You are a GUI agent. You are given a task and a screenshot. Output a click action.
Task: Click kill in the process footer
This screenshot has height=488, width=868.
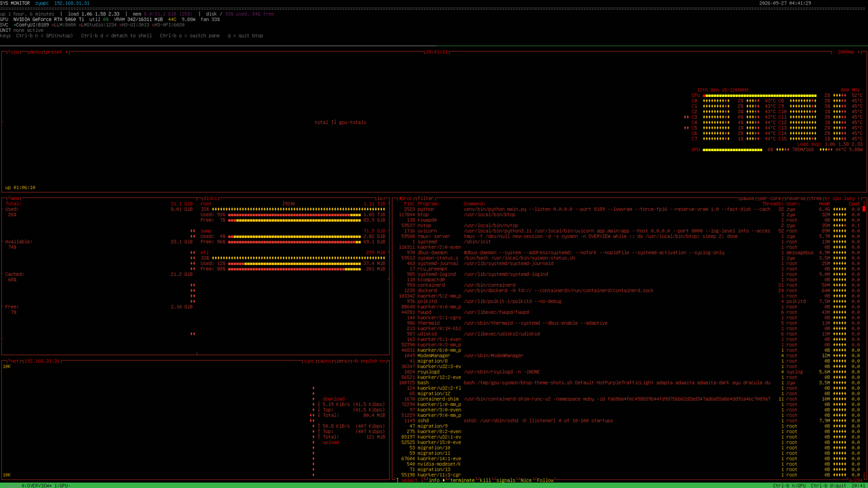486,480
